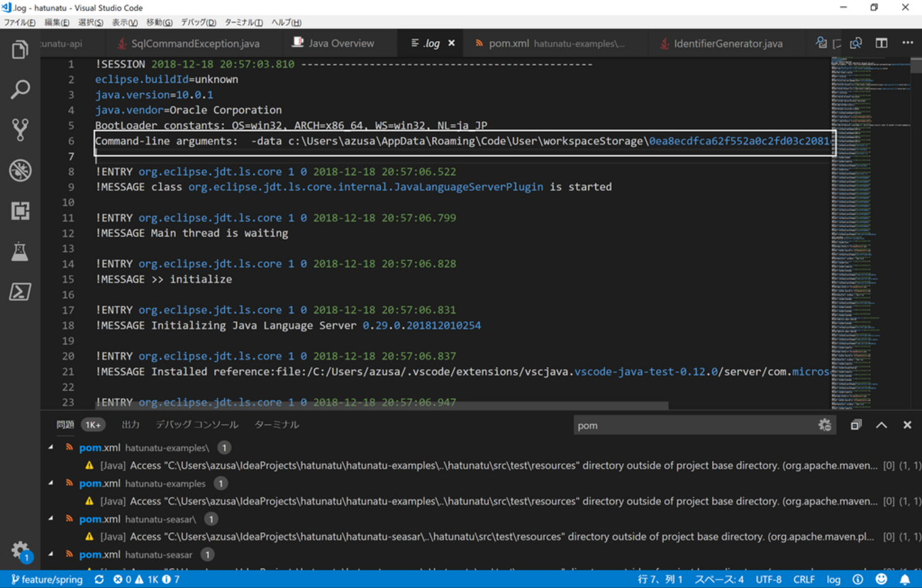922x588 pixels.
Task: Maximize the panel with the chevron up
Action: tap(881, 425)
